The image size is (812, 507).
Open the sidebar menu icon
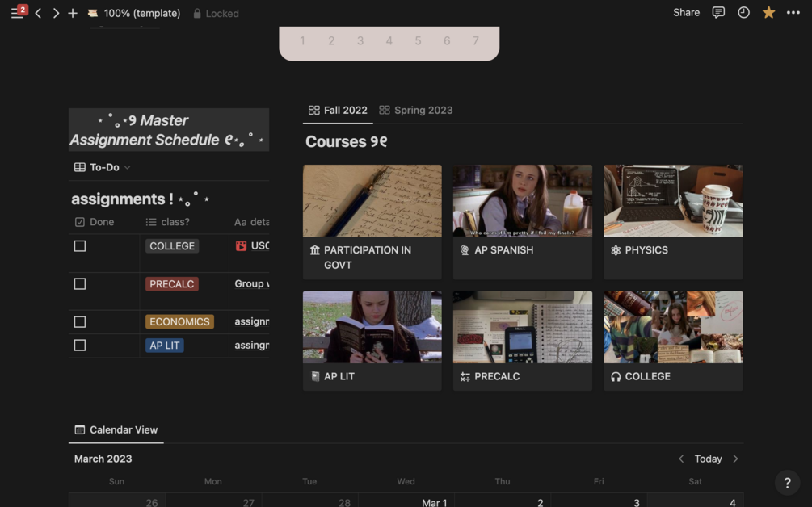click(17, 14)
